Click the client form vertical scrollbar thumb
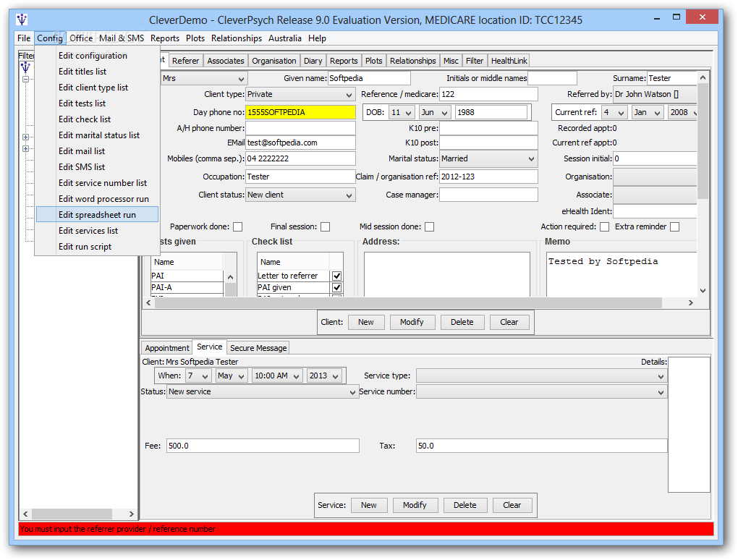 [703, 141]
